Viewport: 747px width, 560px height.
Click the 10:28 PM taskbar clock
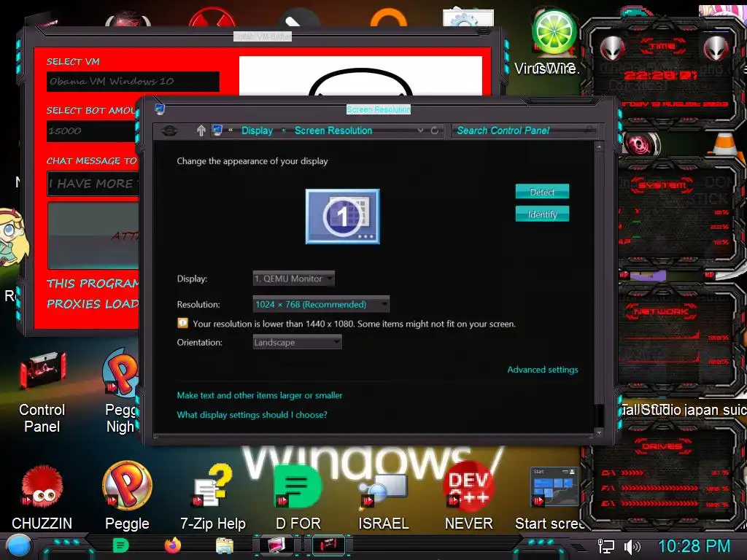pos(694,545)
